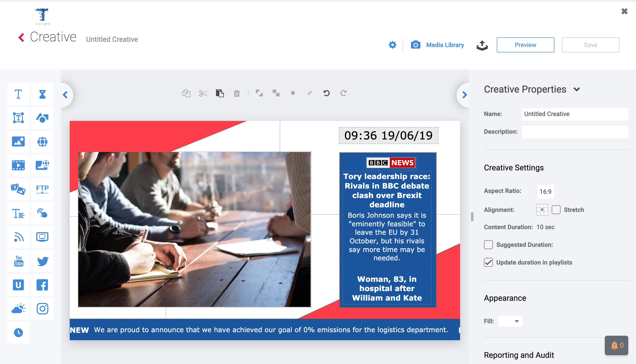Click the Save button
The width and height of the screenshot is (636, 364).
tap(590, 45)
